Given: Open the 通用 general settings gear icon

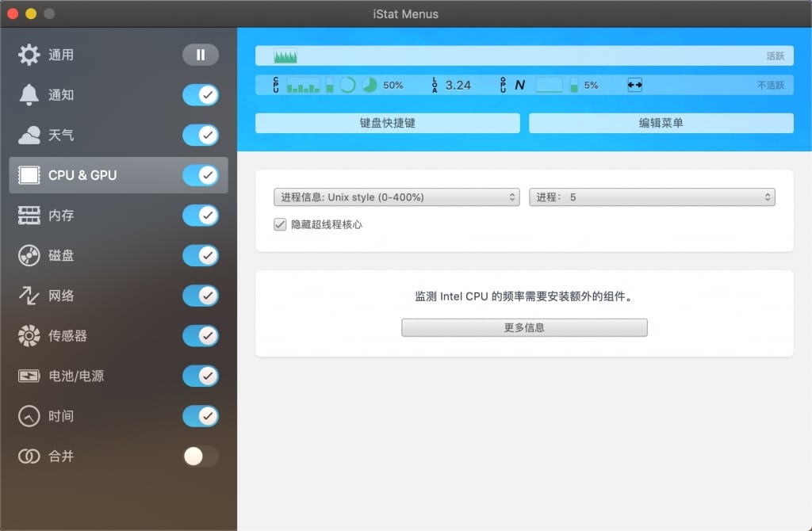Looking at the screenshot, I should click(29, 55).
